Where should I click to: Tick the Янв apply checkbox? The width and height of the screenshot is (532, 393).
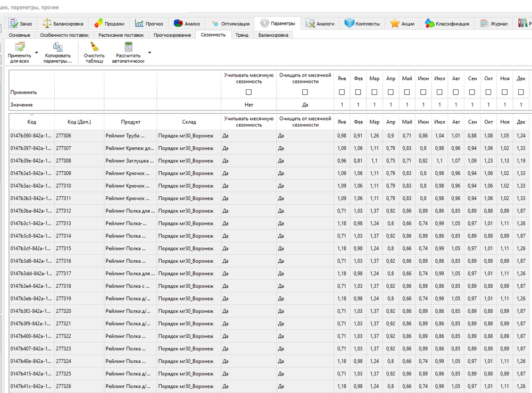342,92
